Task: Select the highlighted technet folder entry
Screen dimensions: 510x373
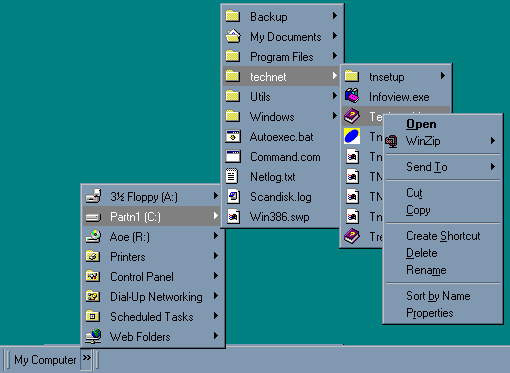Action: coord(281,76)
